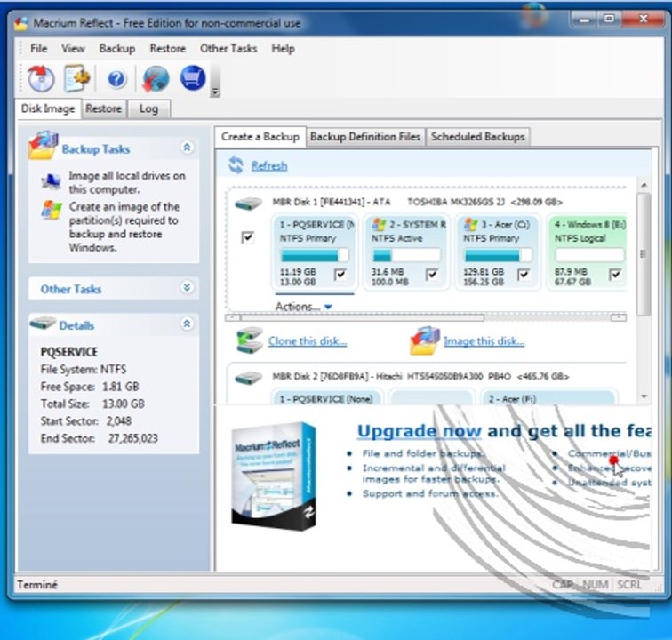672x640 pixels.
Task: Expand the Other Tasks panel
Action: pos(187,287)
